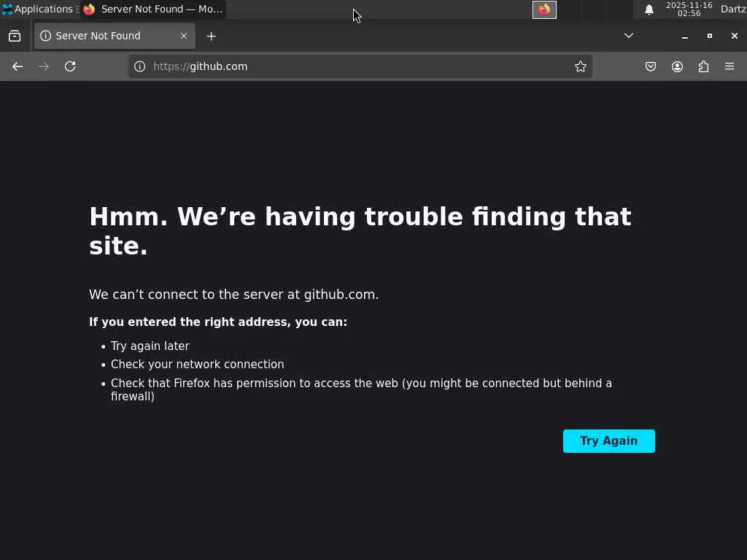Focus the github.com address bar
Screen dimensions: 747x560
(x=360, y=66)
